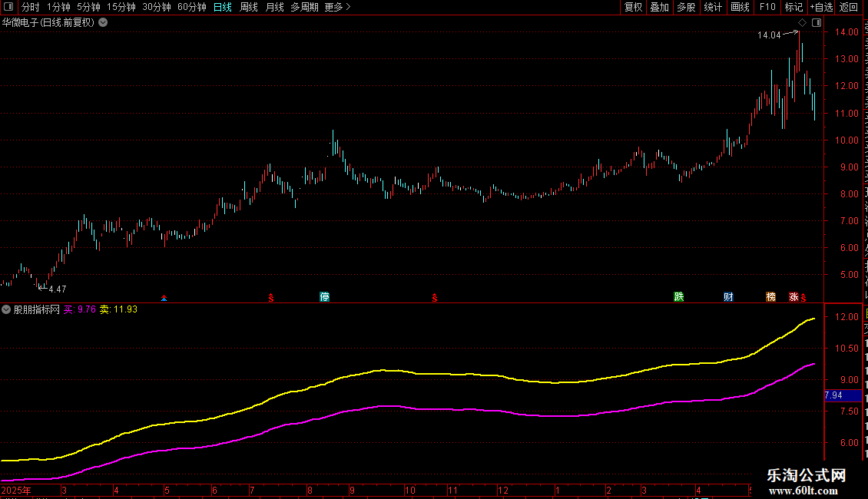Open the blue 财 financial marker
Screen dimensions: 868x499
[x=728, y=297]
